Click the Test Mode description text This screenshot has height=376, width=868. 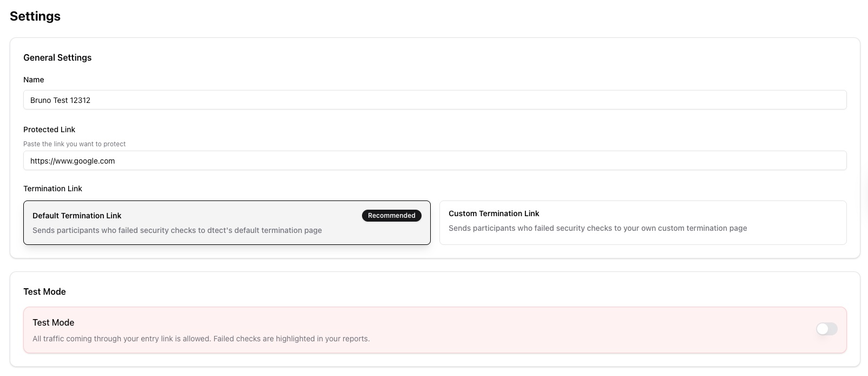click(x=201, y=338)
